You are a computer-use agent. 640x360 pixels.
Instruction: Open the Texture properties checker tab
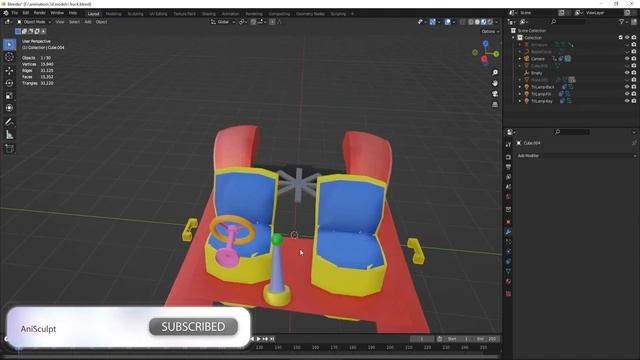click(x=508, y=293)
